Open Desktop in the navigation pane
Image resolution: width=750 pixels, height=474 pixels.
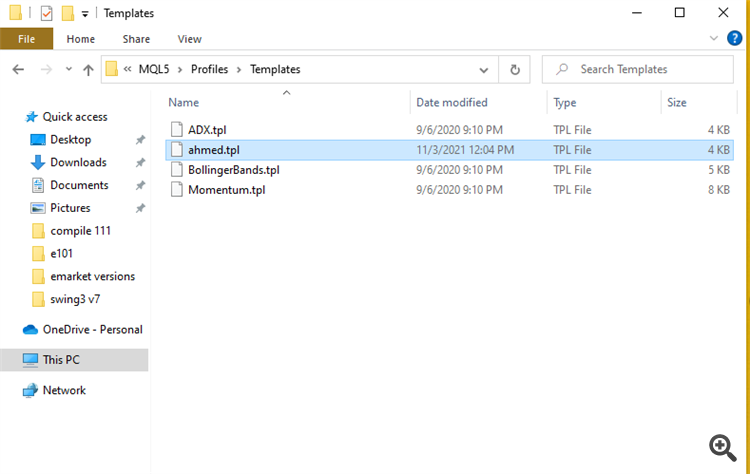click(x=70, y=140)
